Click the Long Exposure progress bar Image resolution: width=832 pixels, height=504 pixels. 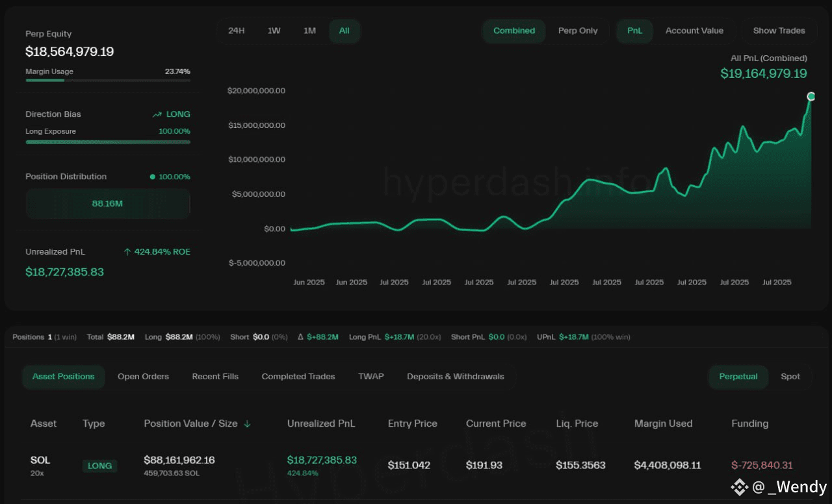[108, 142]
